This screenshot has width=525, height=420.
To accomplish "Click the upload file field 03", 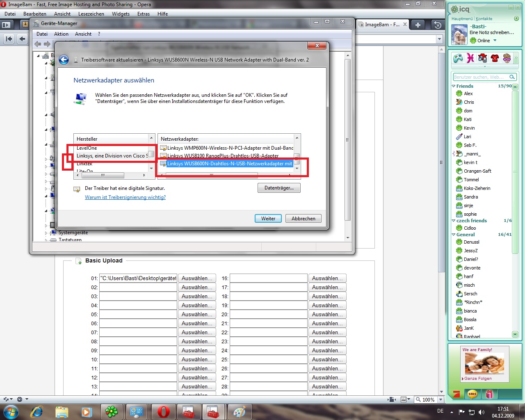I will [138, 296].
